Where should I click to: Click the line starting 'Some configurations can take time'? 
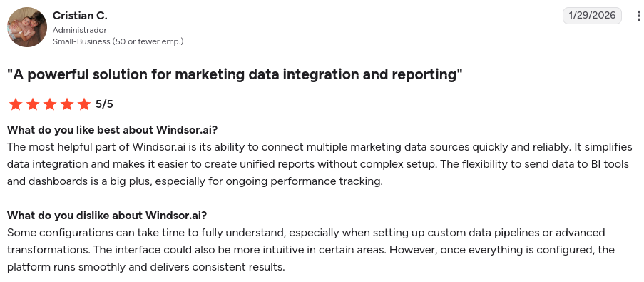pos(306,233)
